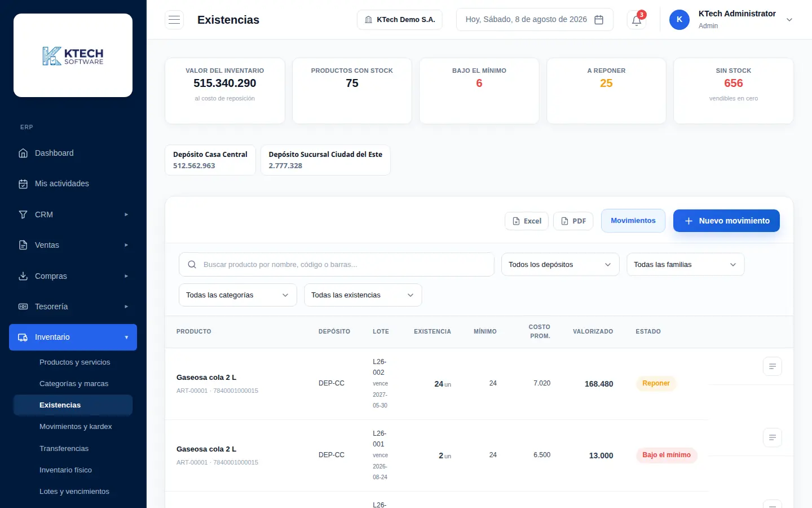This screenshot has width=812, height=508.
Task: Click the valorizado value 13.000
Action: click(601, 456)
